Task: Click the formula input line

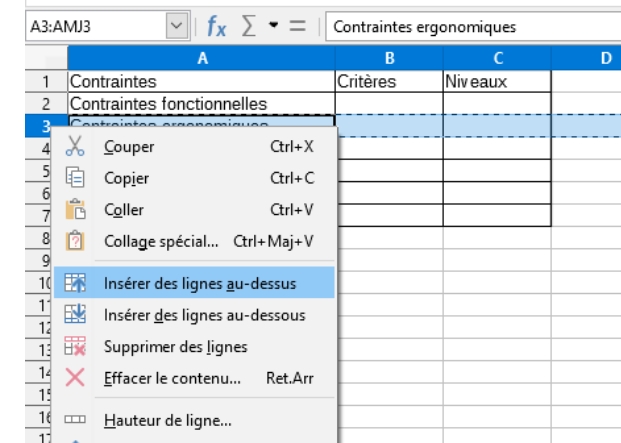Action: point(470,26)
